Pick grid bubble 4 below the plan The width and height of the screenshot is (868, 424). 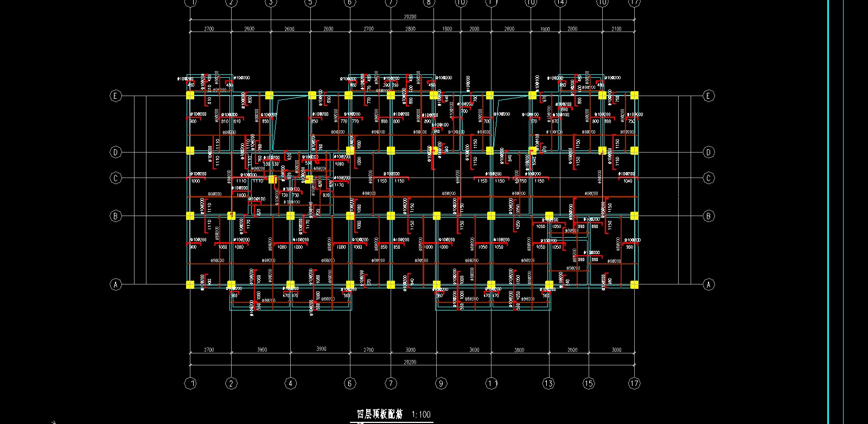tap(290, 384)
